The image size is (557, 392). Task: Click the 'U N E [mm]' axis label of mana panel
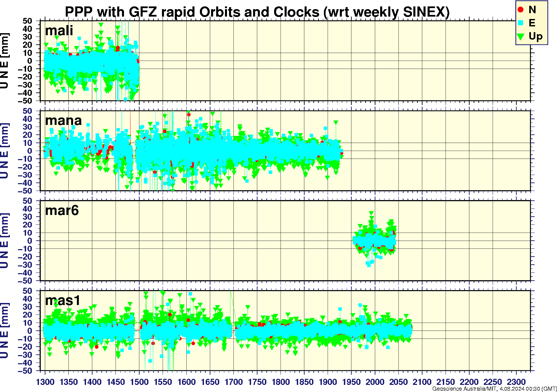click(x=4, y=151)
